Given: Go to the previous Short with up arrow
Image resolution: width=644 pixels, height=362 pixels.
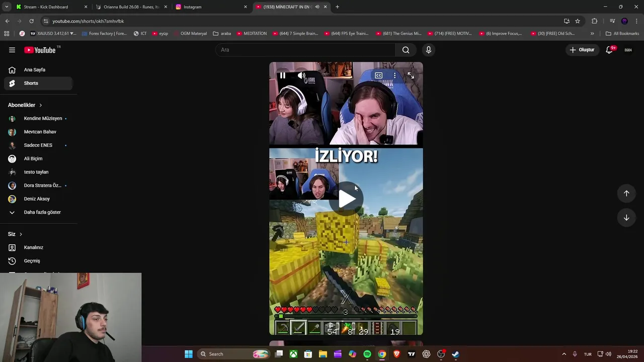Looking at the screenshot, I should 626,193.
